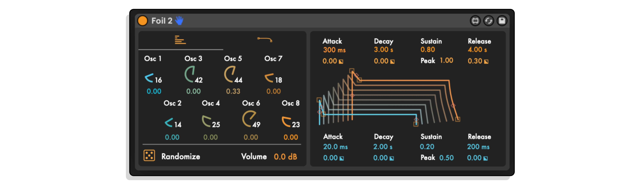Click the top Attack value 300 ms
This screenshot has width=644, height=185.
(334, 50)
